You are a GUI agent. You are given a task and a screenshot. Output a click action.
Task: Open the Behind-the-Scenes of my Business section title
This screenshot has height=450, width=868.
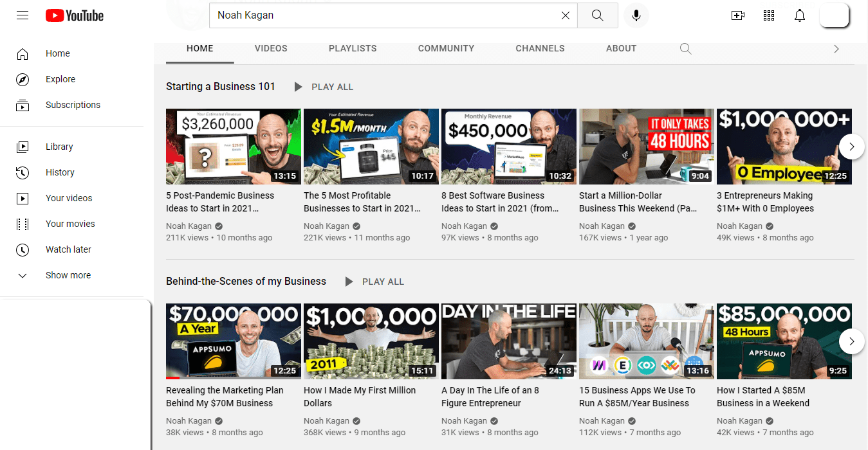(246, 282)
